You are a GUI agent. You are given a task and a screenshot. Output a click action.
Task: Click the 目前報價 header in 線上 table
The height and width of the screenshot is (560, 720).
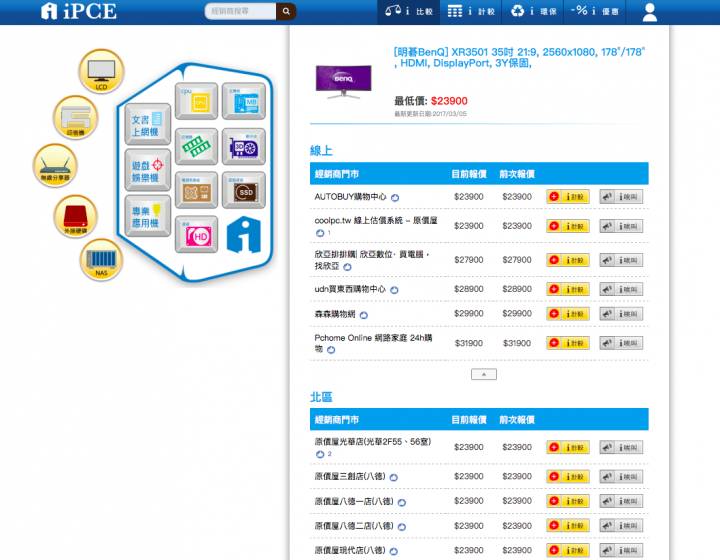[469, 174]
